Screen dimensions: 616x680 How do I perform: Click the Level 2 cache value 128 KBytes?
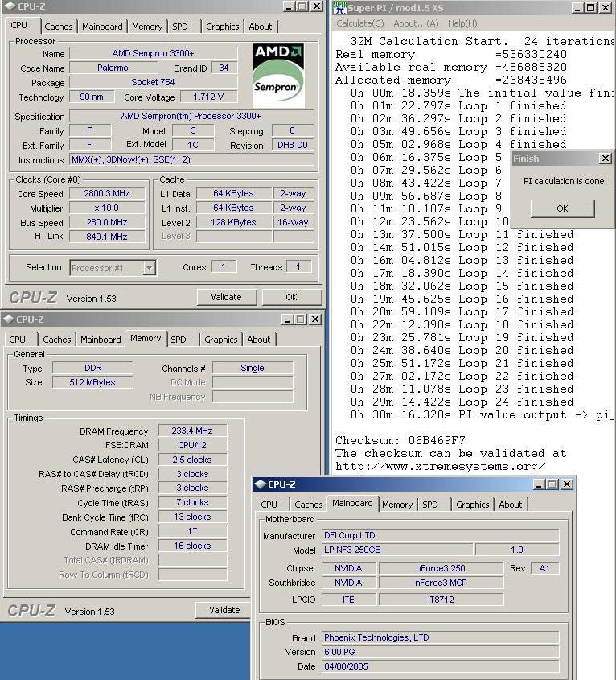tap(234, 222)
